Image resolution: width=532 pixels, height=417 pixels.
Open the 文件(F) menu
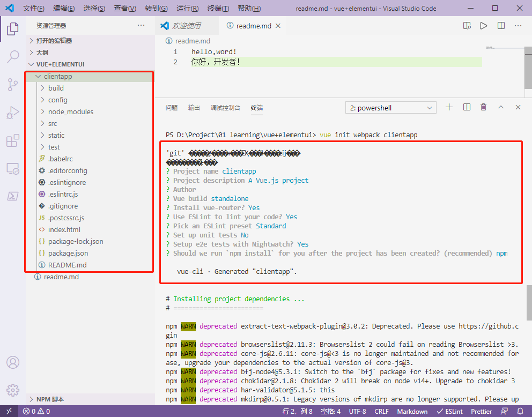34,8
